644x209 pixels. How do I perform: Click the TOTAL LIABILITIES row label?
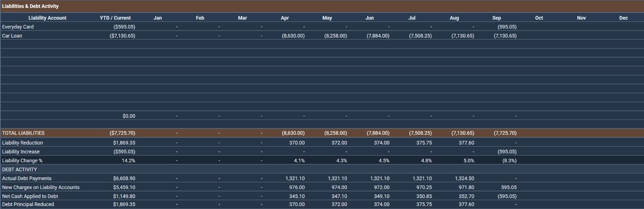point(23,133)
